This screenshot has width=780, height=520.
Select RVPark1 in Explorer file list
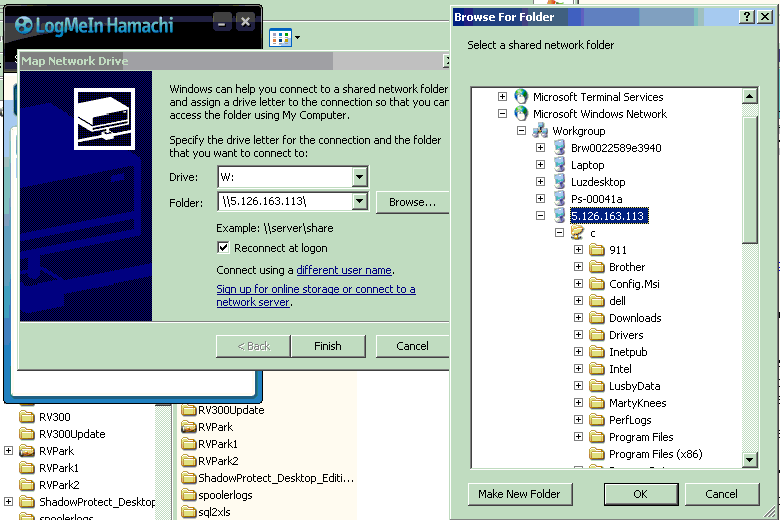218,444
